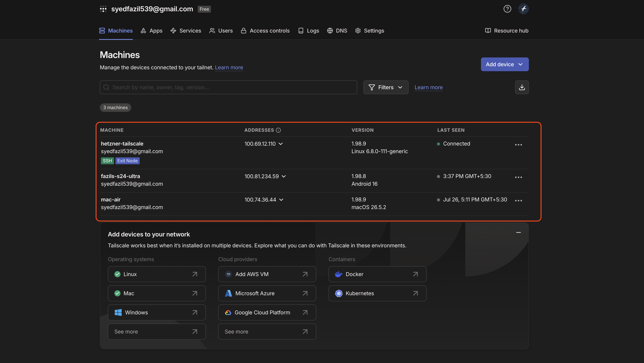Open more options for mac-air
The width and height of the screenshot is (644, 363).
[x=518, y=200]
